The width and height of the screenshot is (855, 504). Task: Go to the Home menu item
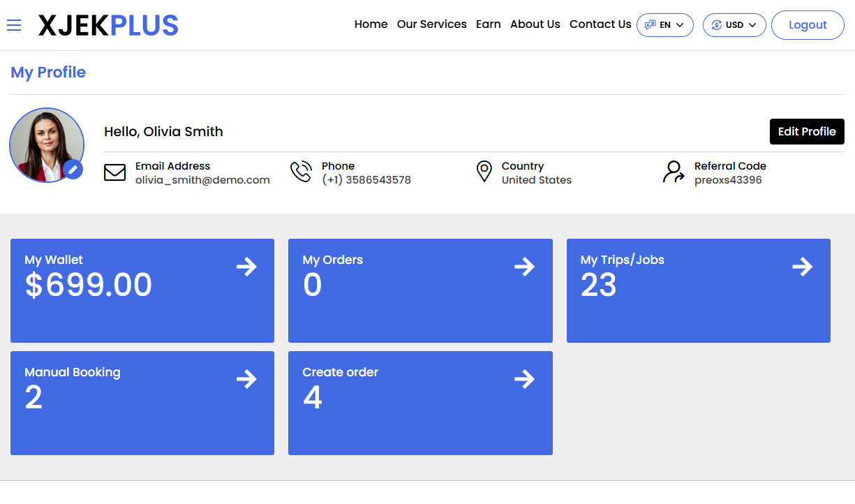tap(371, 24)
